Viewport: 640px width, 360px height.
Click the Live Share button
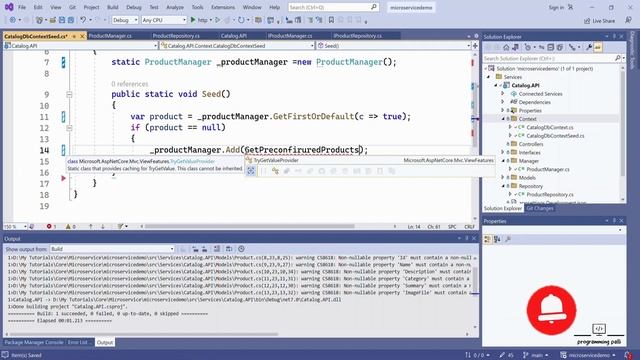(599, 21)
